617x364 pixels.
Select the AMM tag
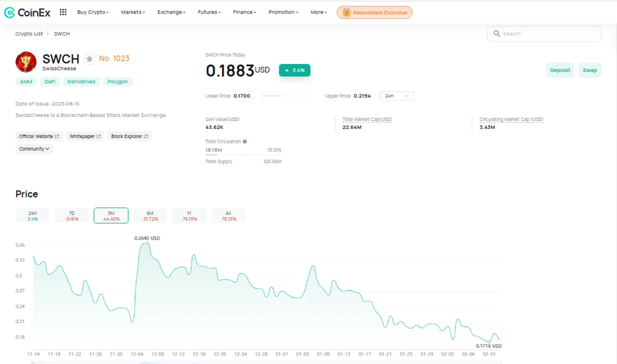[x=26, y=82]
